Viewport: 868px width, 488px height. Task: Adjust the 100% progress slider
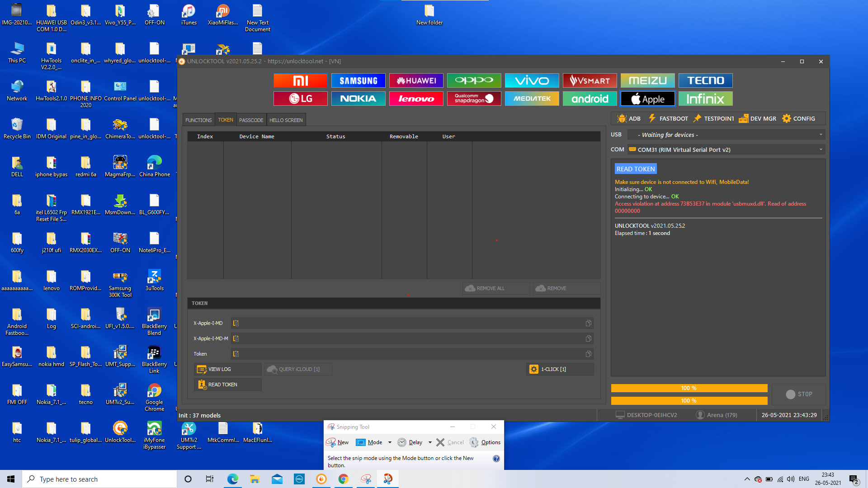(x=689, y=388)
